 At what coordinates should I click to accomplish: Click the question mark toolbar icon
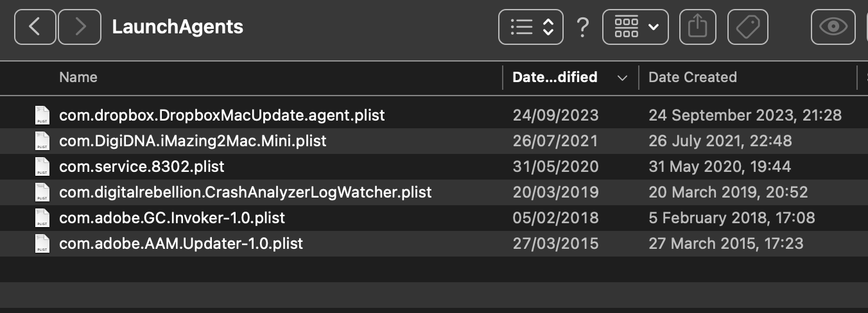(582, 27)
